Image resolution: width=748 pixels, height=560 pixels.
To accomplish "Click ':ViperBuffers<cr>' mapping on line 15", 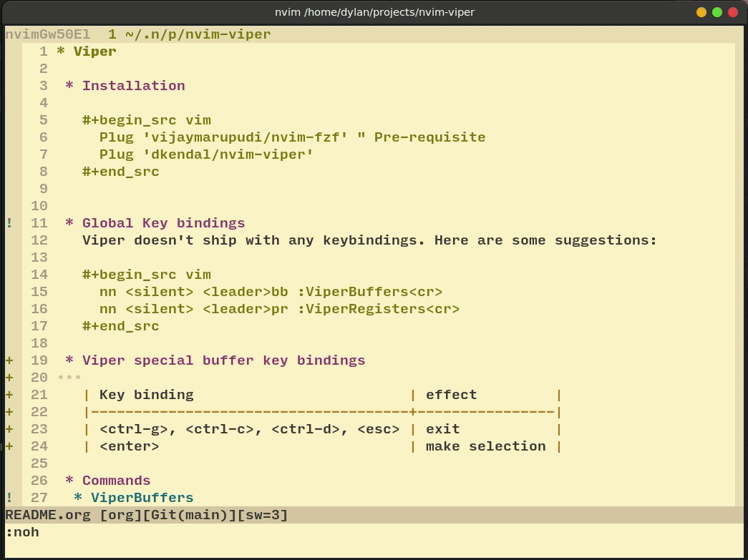I will (x=370, y=292).
